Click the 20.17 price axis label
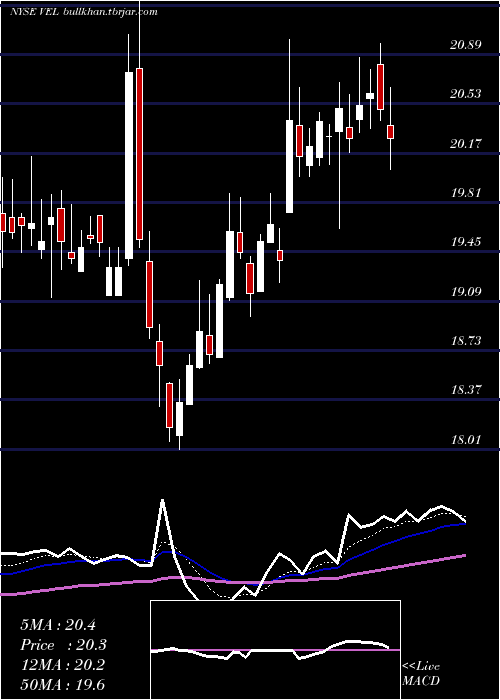 (466, 143)
